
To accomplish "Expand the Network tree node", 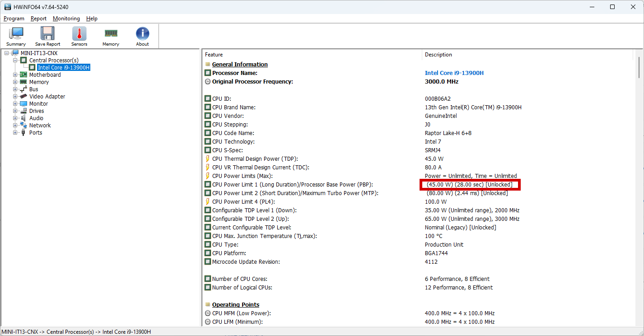I will click(x=15, y=126).
